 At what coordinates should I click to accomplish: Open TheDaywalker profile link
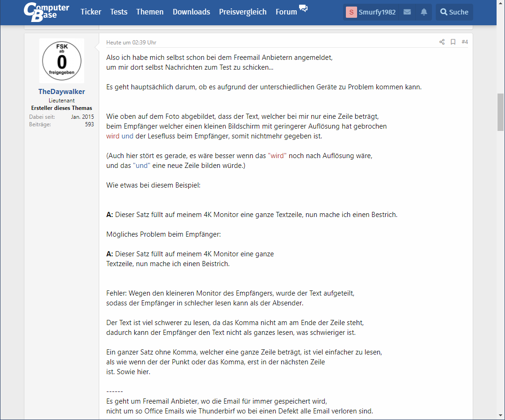(x=61, y=91)
